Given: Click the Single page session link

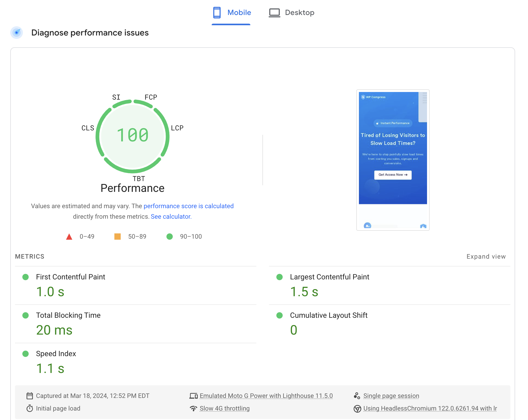Looking at the screenshot, I should click(x=391, y=396).
